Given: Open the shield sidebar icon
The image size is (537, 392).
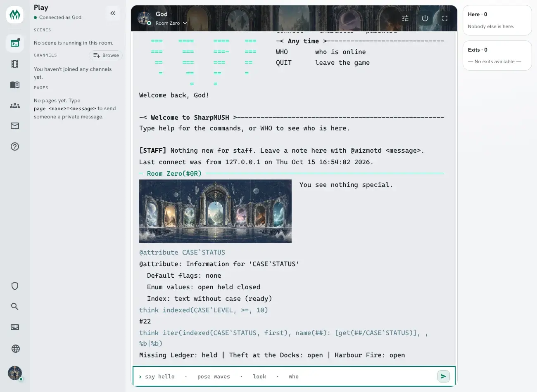Looking at the screenshot, I should [x=15, y=286].
